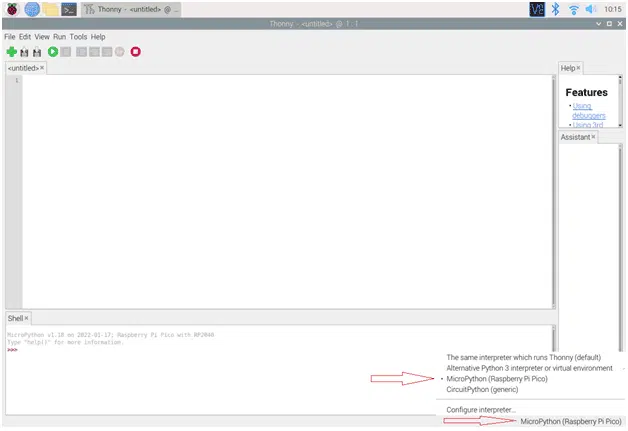Viewport: 628px width, 431px height.
Task: Open the Using debuggers help link
Action: pyautogui.click(x=588, y=111)
